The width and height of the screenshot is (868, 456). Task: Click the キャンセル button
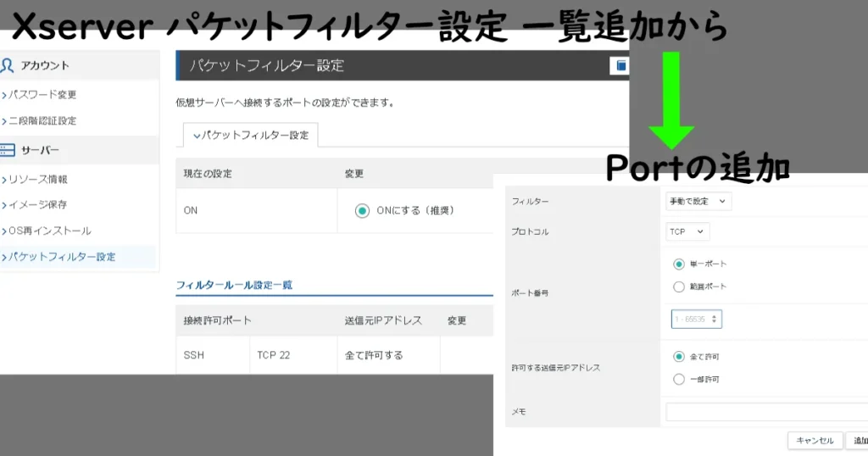coord(815,441)
